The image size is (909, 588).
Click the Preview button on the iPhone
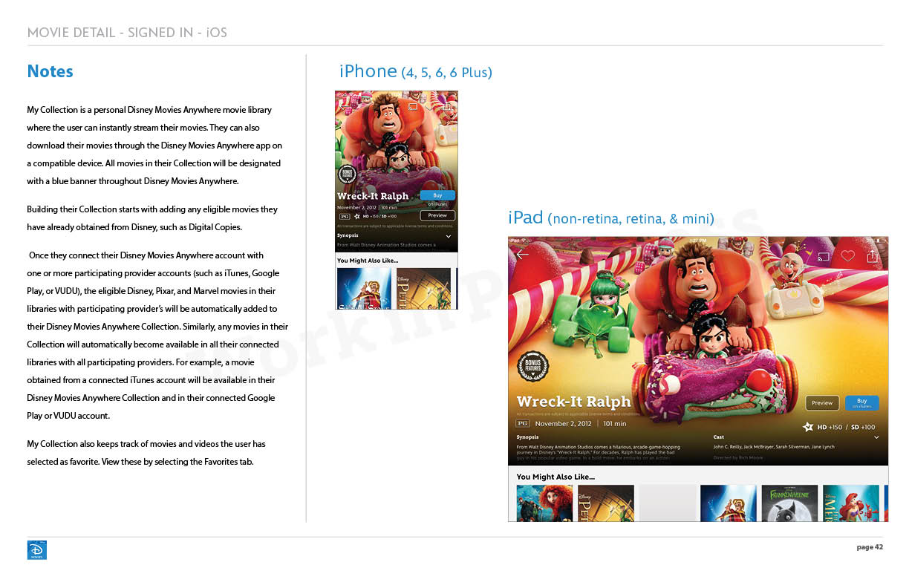438,215
